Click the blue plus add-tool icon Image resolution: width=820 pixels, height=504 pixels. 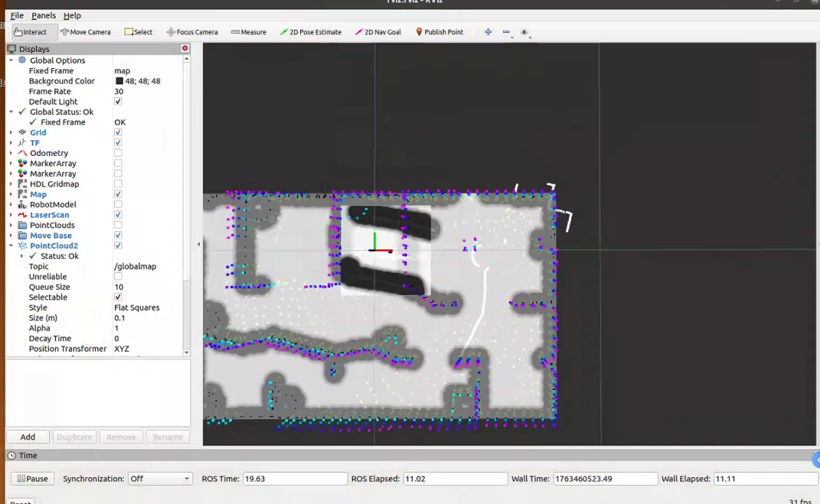(x=488, y=32)
